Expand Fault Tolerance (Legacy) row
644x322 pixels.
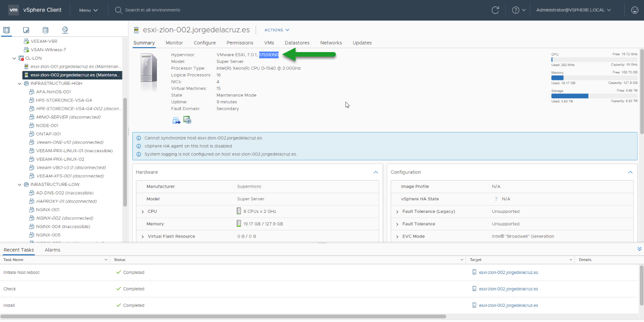click(x=397, y=212)
